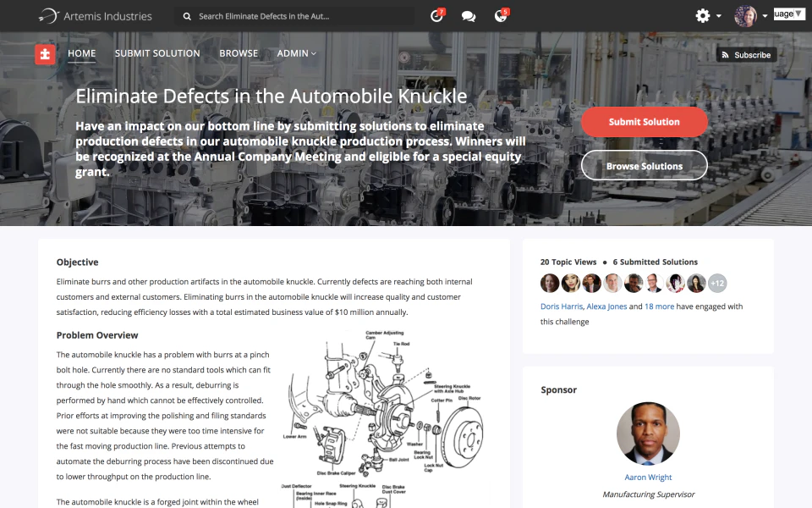Click the Manufacturing Supervisor text

click(649, 494)
